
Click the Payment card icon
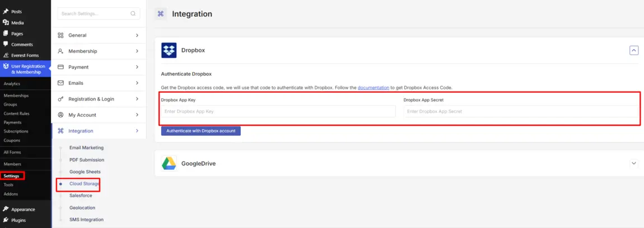pyautogui.click(x=61, y=67)
